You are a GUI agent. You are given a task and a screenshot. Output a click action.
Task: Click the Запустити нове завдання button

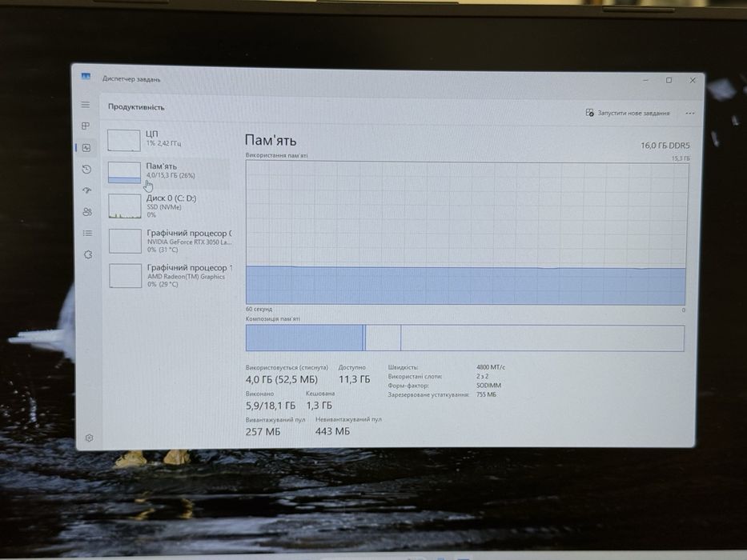pos(628,113)
